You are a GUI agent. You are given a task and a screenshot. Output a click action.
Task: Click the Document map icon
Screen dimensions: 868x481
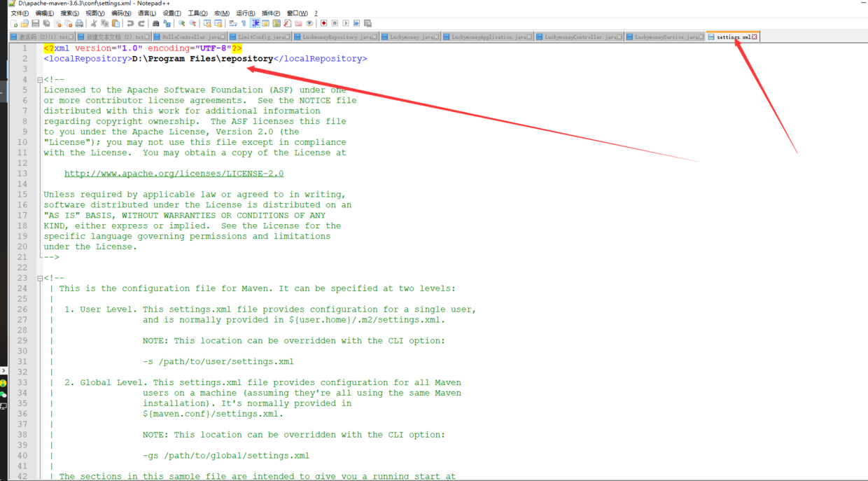tap(276, 23)
